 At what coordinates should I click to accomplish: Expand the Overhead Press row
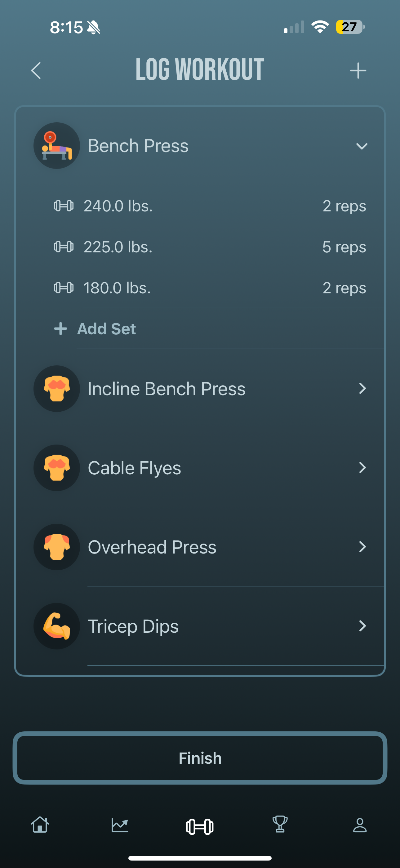[x=200, y=547]
